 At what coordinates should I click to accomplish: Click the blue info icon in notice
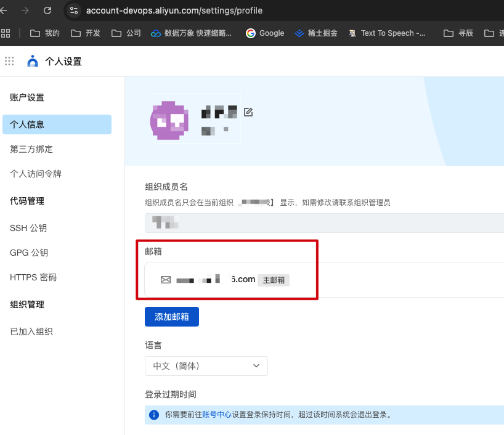point(154,415)
